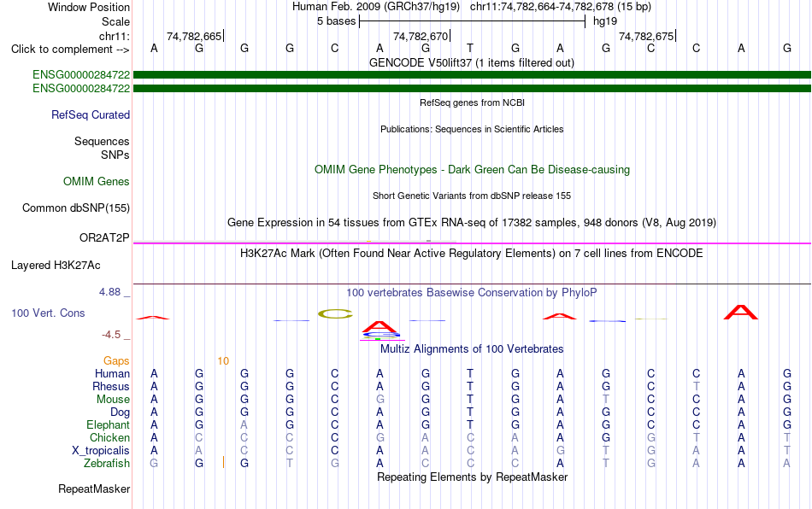Open the RefSeq Curated track label
The image size is (812, 509).
pos(91,114)
